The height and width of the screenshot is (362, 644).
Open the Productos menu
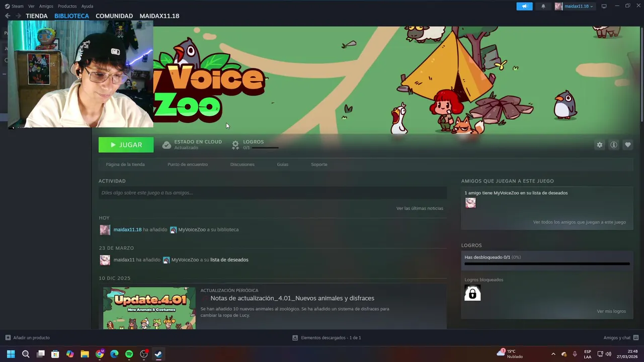tap(67, 6)
